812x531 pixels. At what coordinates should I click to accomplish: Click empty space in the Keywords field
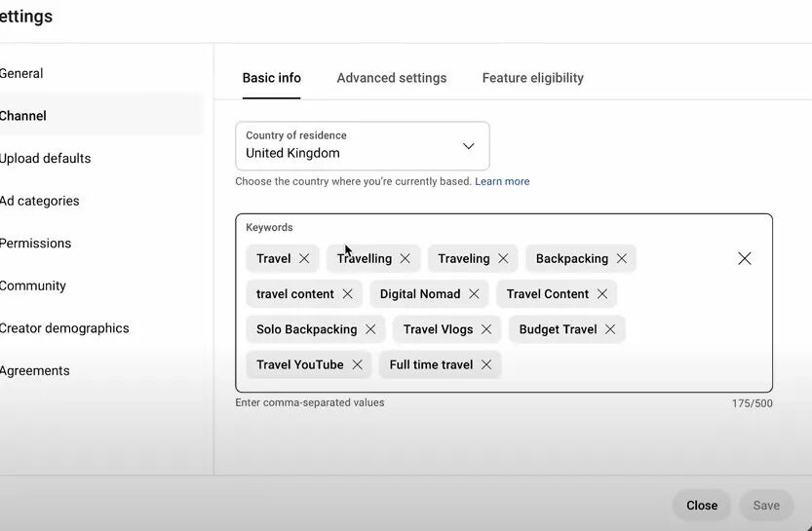634,365
